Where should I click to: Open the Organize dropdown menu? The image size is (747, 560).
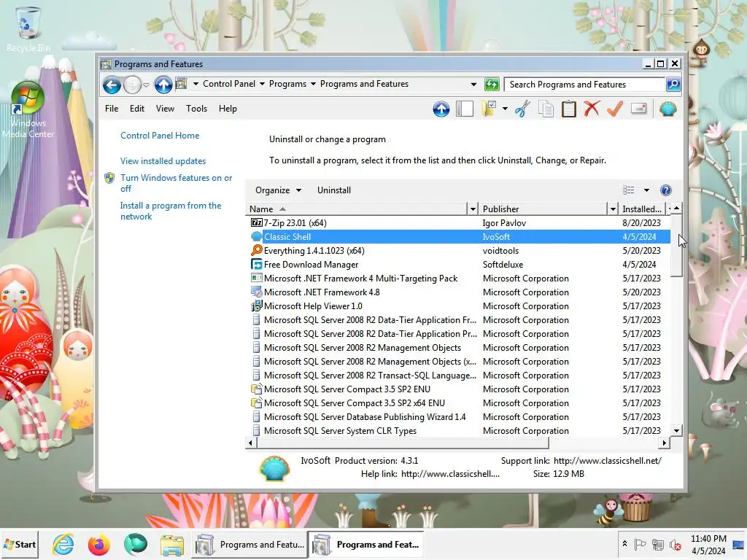coord(278,190)
